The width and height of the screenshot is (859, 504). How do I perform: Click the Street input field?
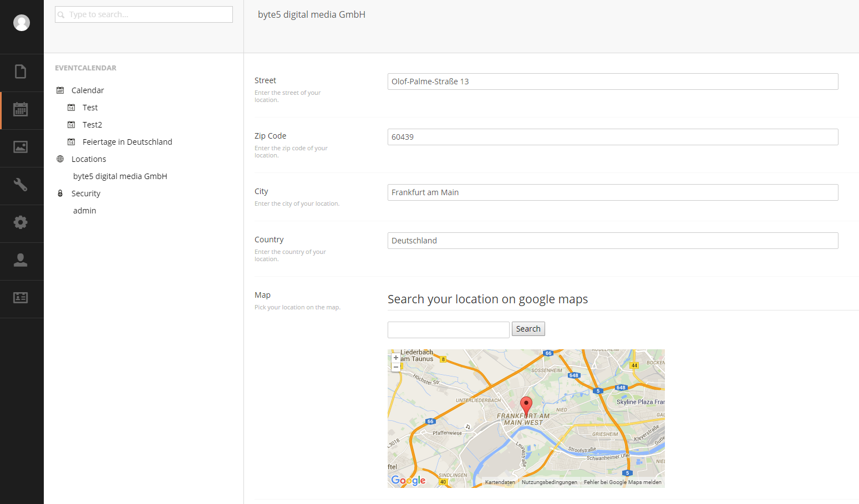click(x=613, y=82)
